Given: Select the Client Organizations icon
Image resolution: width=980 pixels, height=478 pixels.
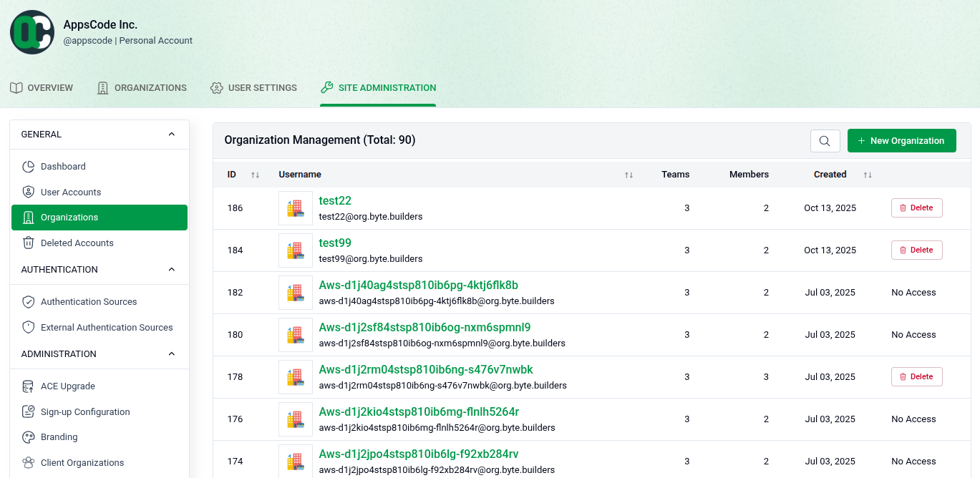Looking at the screenshot, I should tap(27, 462).
